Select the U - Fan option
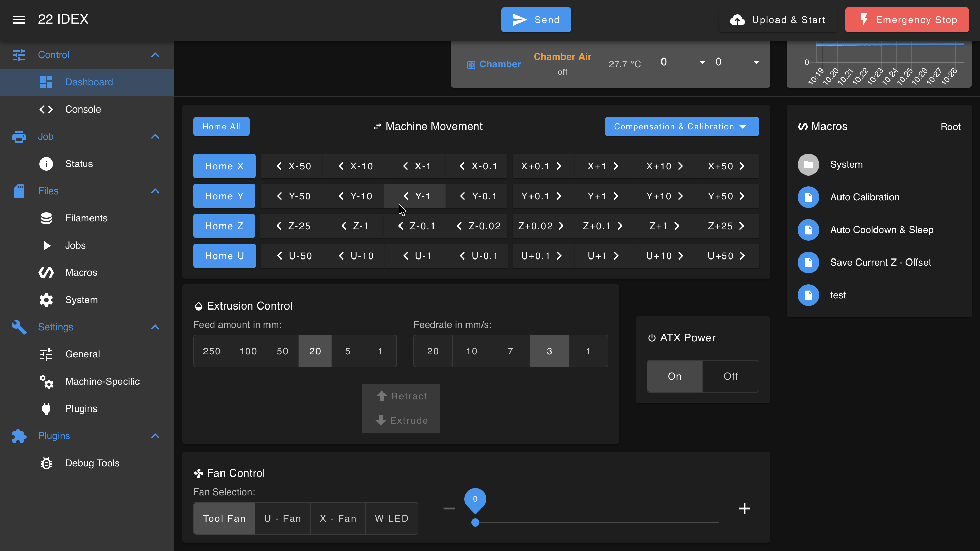This screenshot has height=551, width=980. coord(283,519)
